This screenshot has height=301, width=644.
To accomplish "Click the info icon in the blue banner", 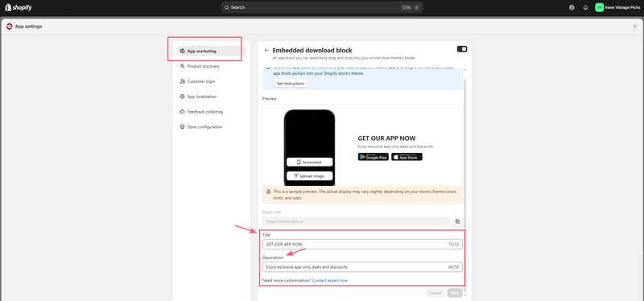I will [268, 68].
